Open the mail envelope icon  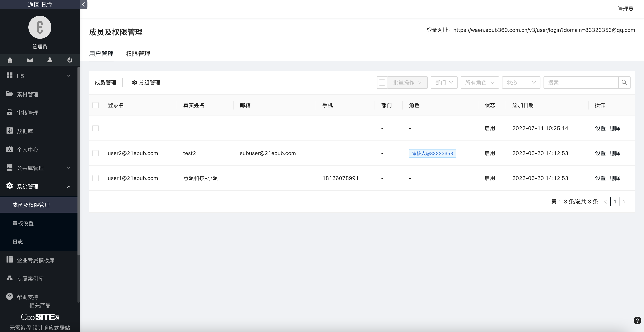coord(30,60)
